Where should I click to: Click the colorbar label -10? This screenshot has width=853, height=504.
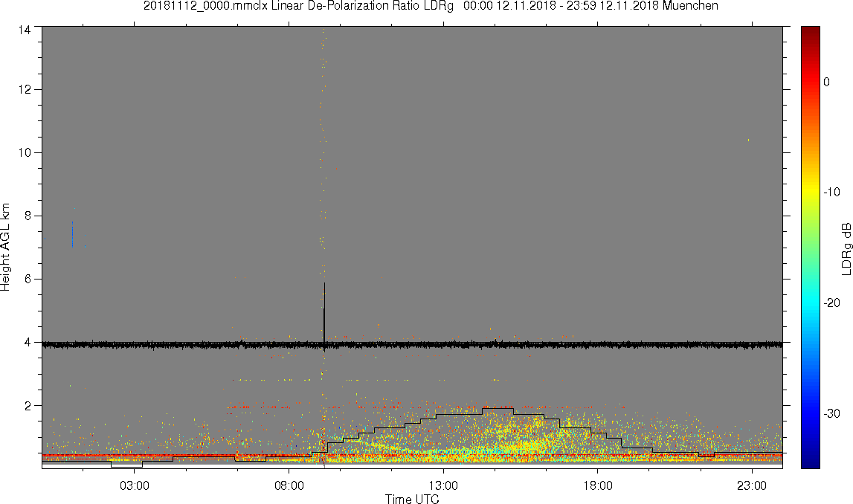coord(831,193)
